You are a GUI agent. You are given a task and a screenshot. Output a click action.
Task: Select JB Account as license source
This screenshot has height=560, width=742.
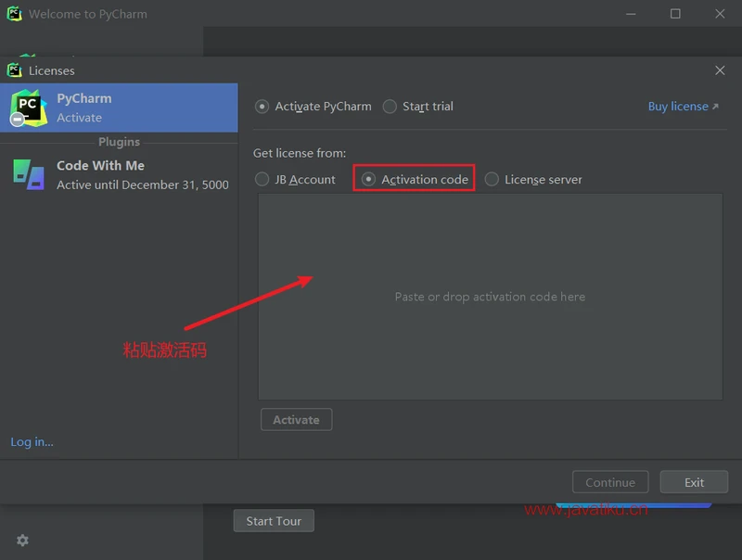point(262,179)
